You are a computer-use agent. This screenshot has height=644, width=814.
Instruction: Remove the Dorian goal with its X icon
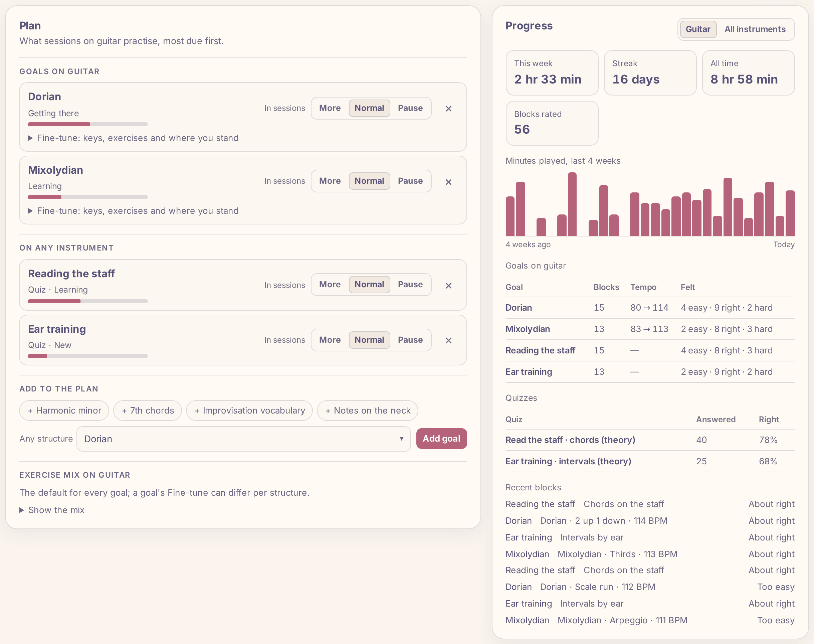pyautogui.click(x=448, y=109)
